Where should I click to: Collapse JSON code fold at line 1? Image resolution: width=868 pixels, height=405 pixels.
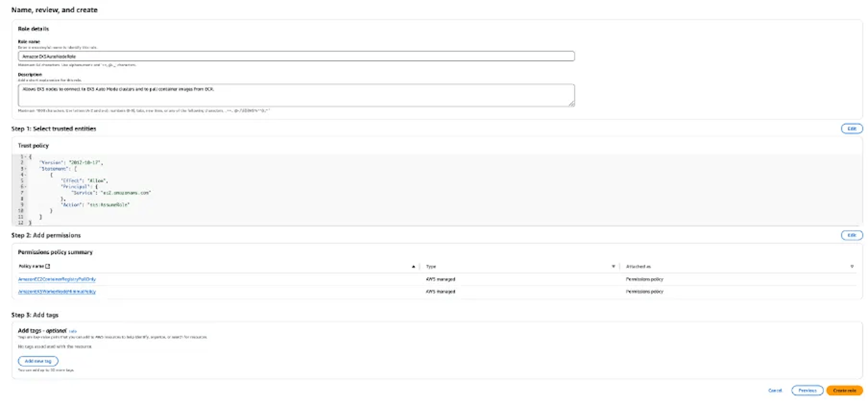pyautogui.click(x=25, y=156)
